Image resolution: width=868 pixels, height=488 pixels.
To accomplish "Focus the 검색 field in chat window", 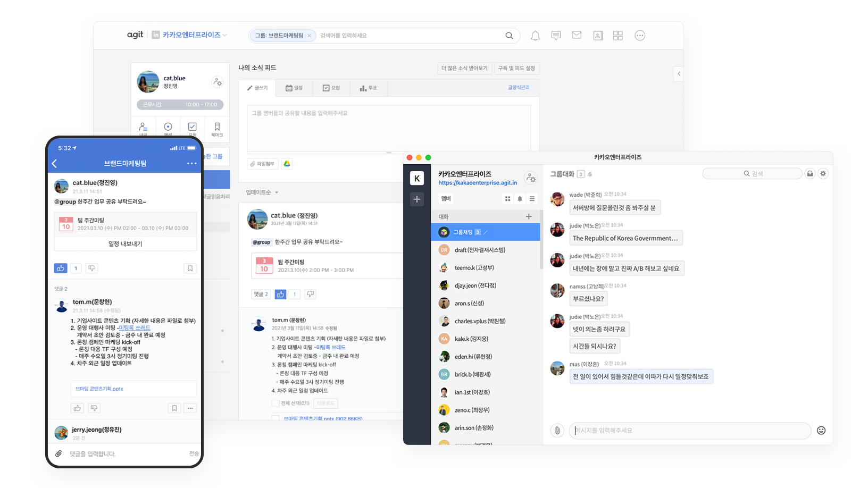I will (752, 174).
